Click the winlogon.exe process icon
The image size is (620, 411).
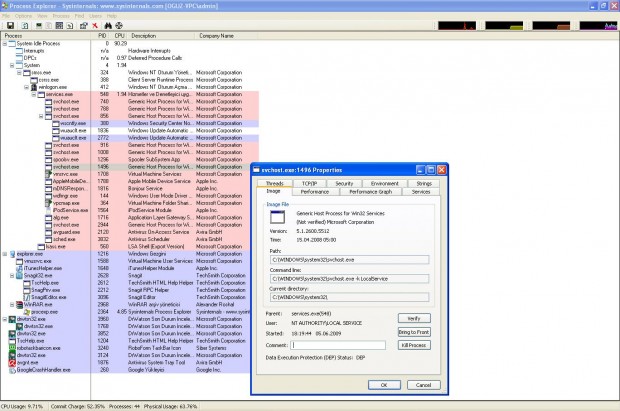pyautogui.click(x=34, y=87)
